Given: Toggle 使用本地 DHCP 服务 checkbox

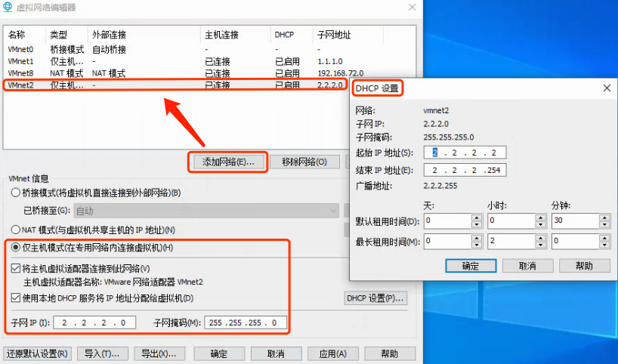Looking at the screenshot, I should 16,298.
